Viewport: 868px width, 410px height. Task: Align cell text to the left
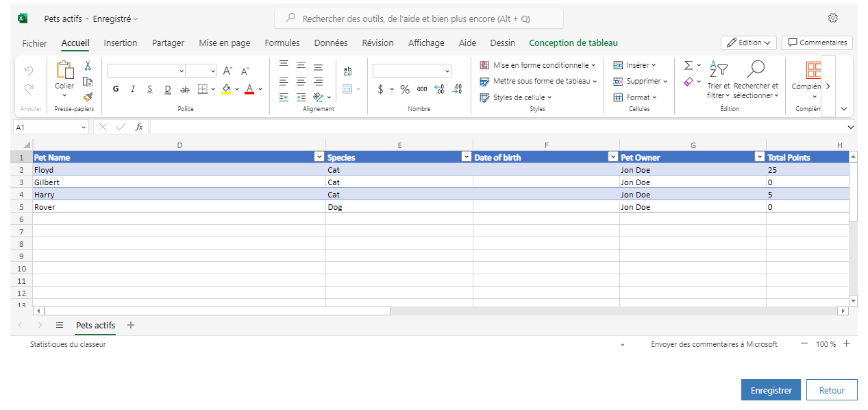coord(284,81)
